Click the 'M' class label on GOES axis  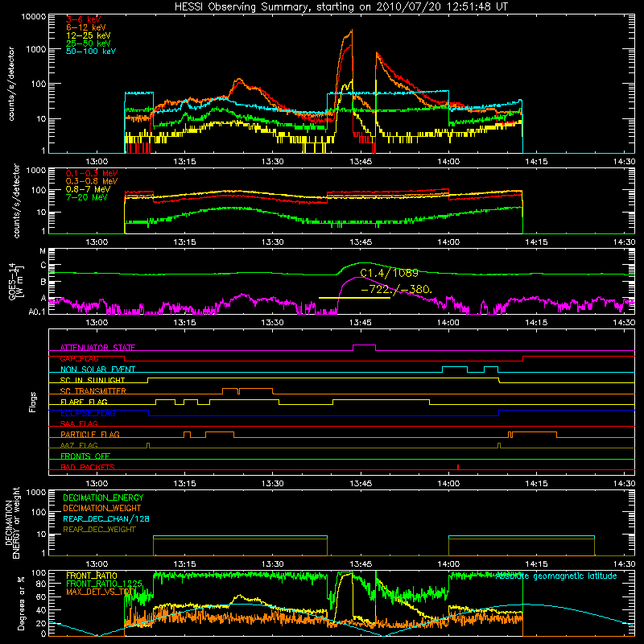coord(43,251)
